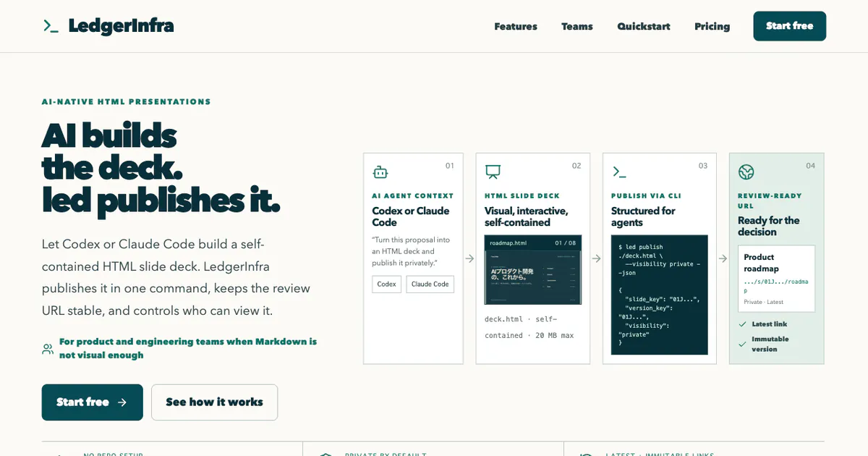Click the people icon beside product and engineering teams
Screen dimensions: 868x456
tap(48, 349)
